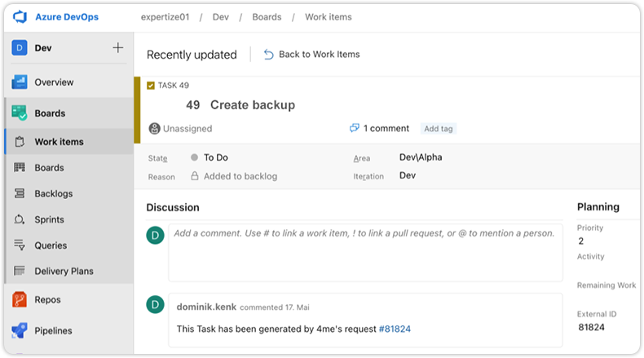Click the Work items clipboard icon
This screenshot has height=358, width=644.
click(20, 142)
